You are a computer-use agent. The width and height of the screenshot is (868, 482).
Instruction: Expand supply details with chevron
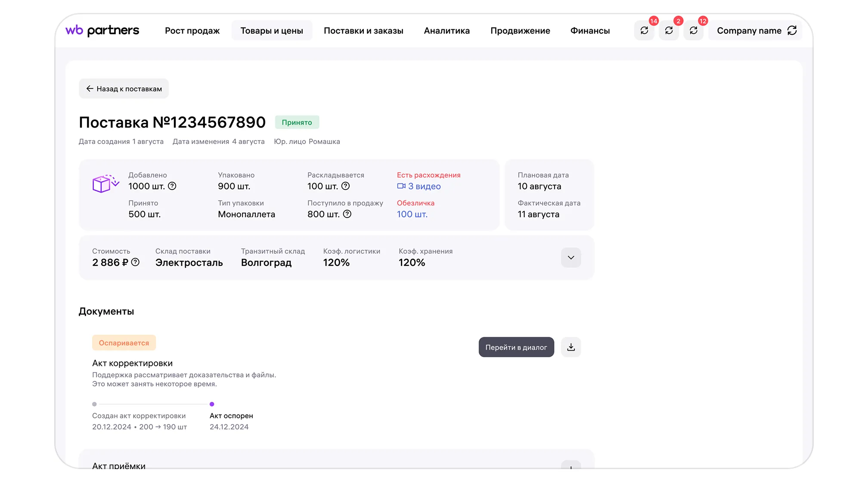[571, 258]
